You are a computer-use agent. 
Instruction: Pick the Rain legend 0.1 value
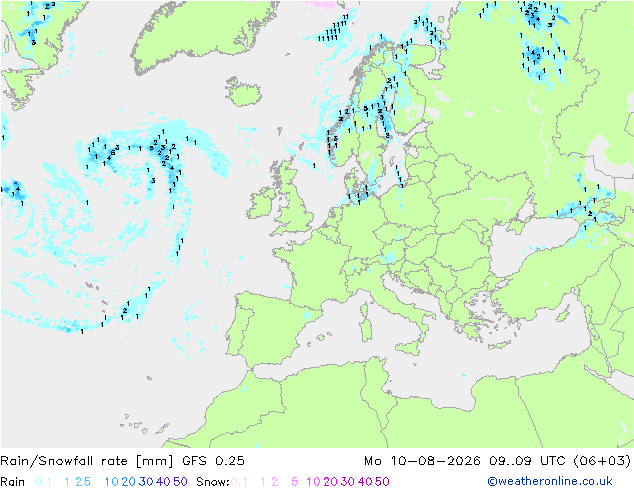43,482
